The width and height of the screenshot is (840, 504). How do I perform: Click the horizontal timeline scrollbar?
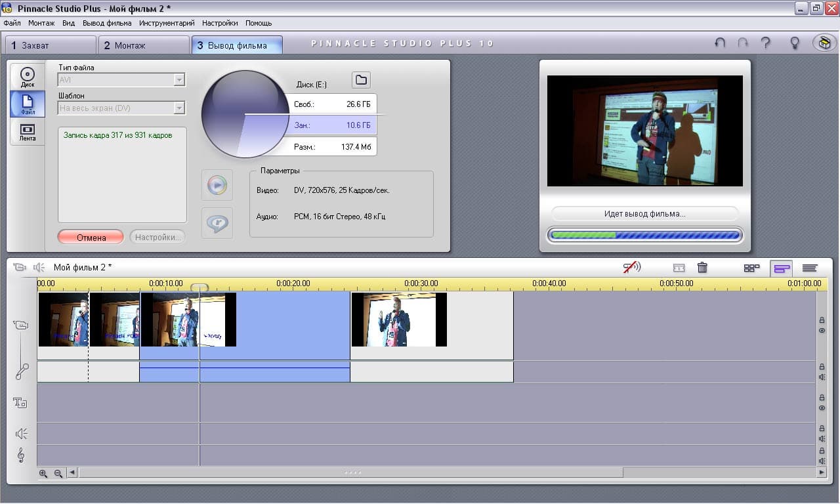351,472
